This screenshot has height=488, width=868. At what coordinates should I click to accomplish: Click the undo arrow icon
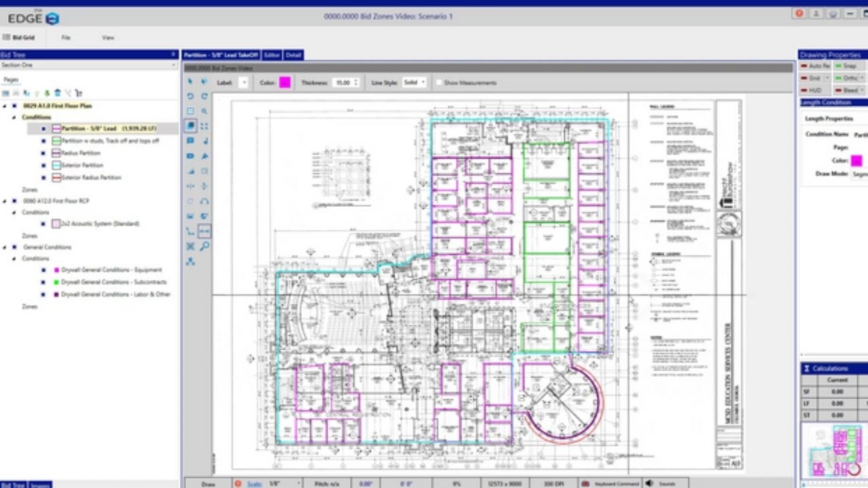coord(191,96)
